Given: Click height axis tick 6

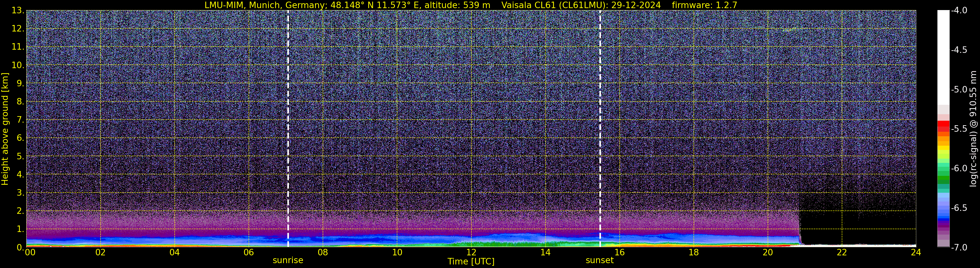Looking at the screenshot, I should (x=20, y=138).
